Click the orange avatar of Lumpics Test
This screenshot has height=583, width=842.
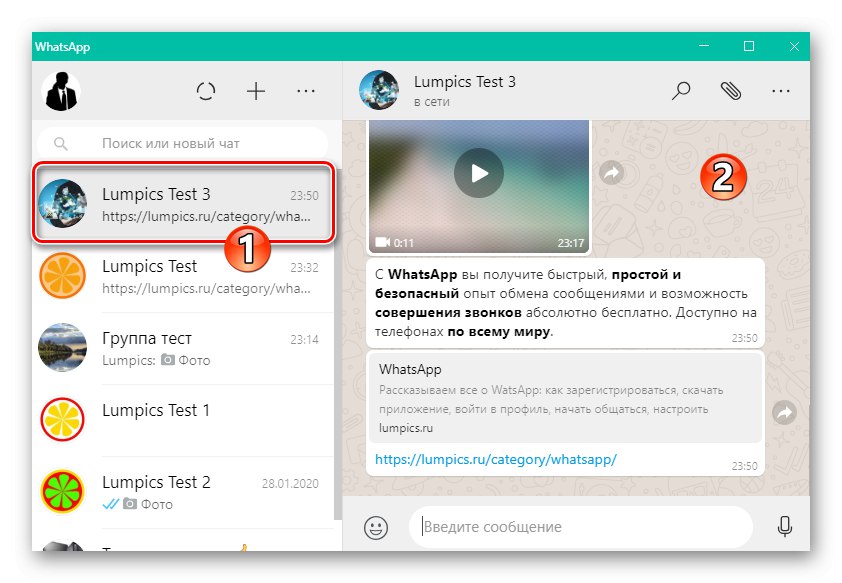point(62,276)
